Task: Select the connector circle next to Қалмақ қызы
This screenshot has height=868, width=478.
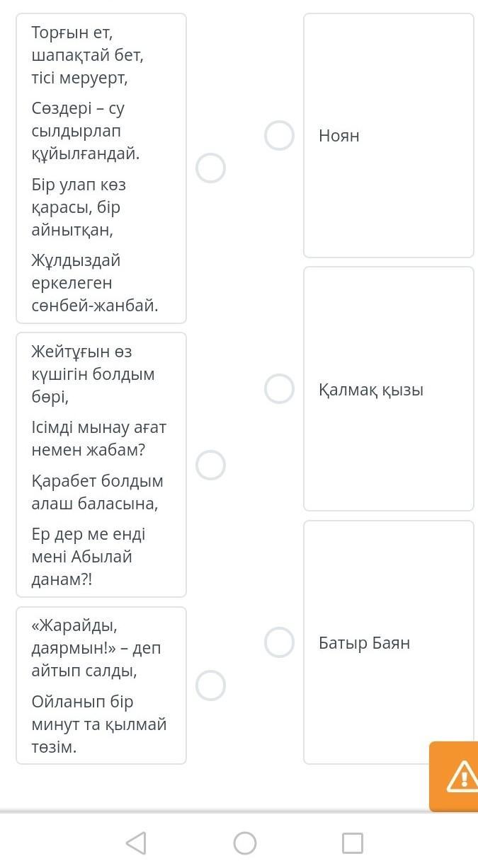Action: click(280, 389)
